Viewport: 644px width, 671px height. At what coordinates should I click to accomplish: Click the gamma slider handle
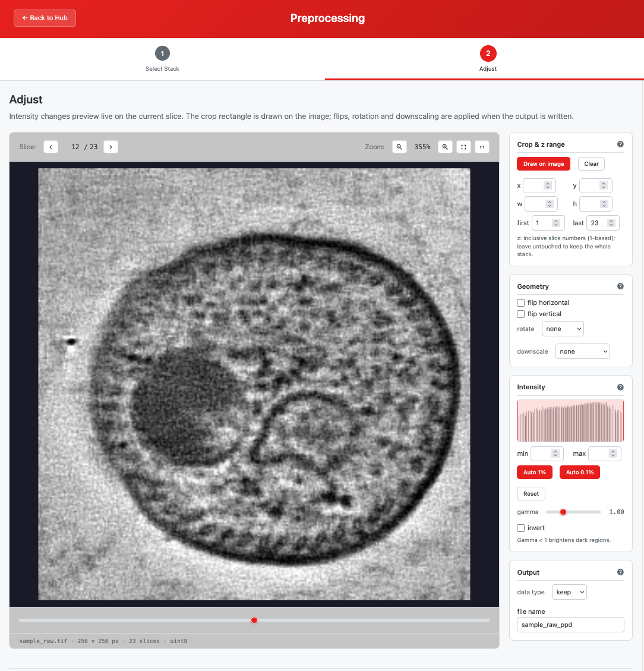(x=563, y=512)
